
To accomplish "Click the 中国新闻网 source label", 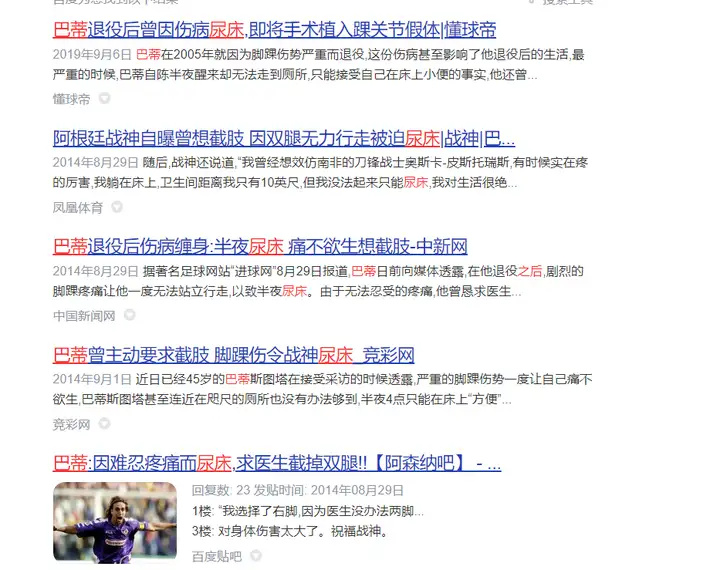I will pos(84,316).
